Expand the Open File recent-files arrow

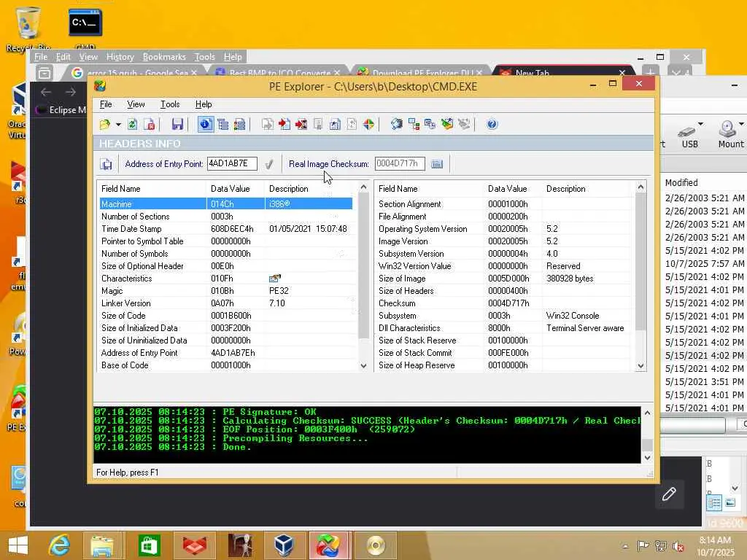(118, 125)
